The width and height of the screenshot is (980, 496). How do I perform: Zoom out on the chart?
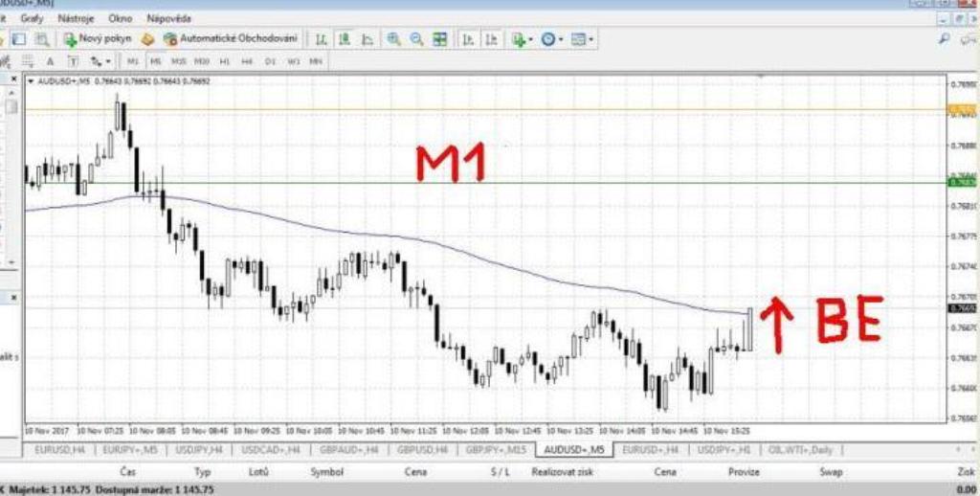(x=416, y=39)
